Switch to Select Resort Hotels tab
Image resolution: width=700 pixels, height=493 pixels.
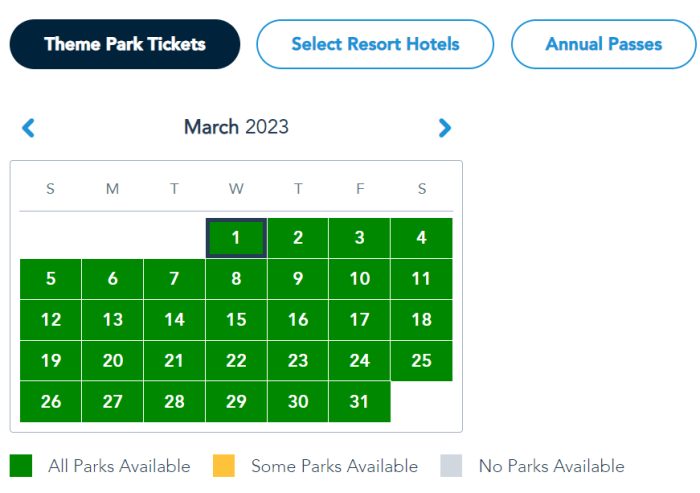point(375,44)
